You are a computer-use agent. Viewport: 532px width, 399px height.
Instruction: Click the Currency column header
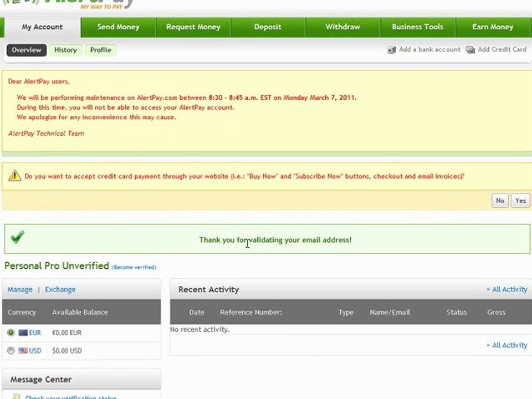(22, 312)
